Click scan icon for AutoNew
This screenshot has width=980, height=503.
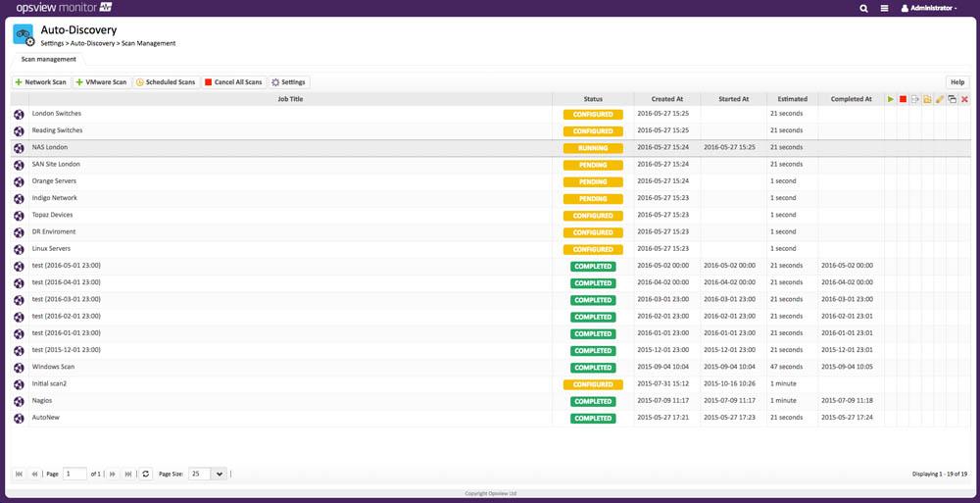click(19, 419)
